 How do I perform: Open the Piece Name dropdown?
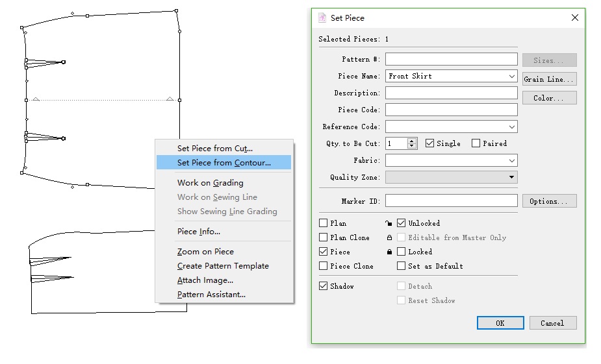tap(512, 77)
